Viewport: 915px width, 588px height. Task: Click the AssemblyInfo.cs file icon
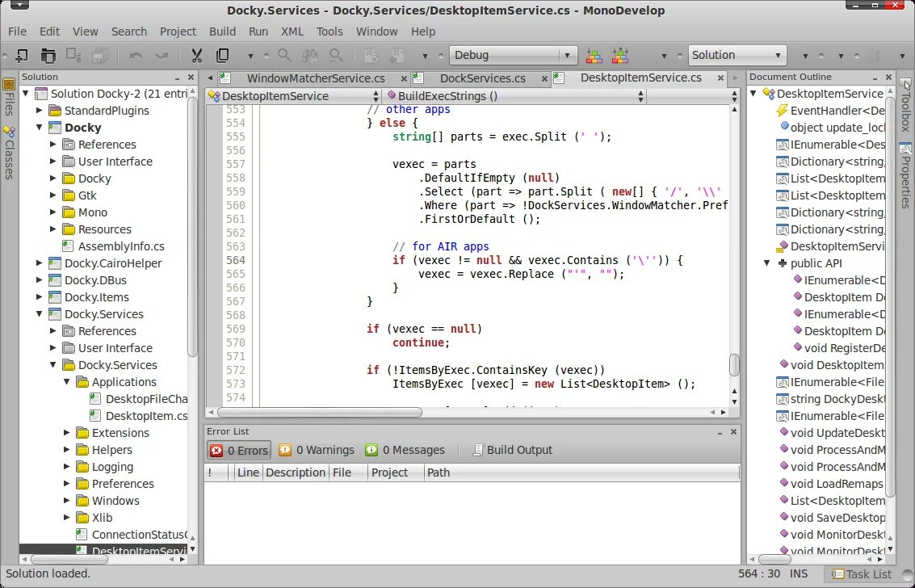click(69, 246)
